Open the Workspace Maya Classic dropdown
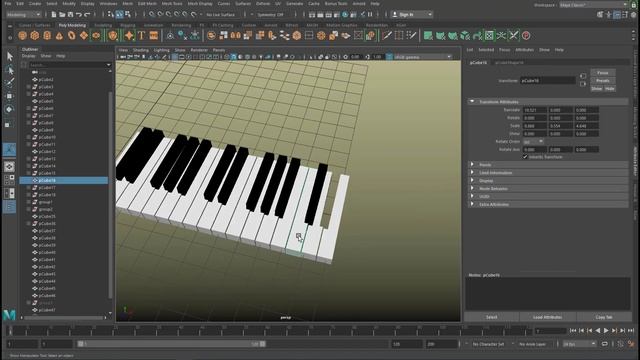 (594, 4)
